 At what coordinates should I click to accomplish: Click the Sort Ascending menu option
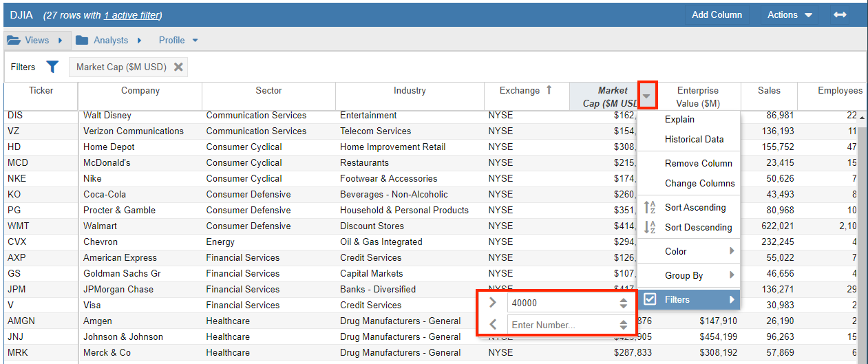coord(695,207)
